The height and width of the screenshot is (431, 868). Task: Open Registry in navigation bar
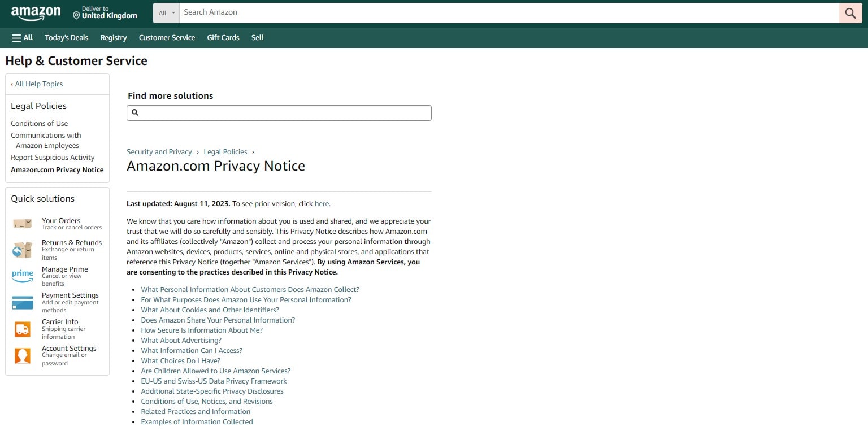tap(114, 38)
